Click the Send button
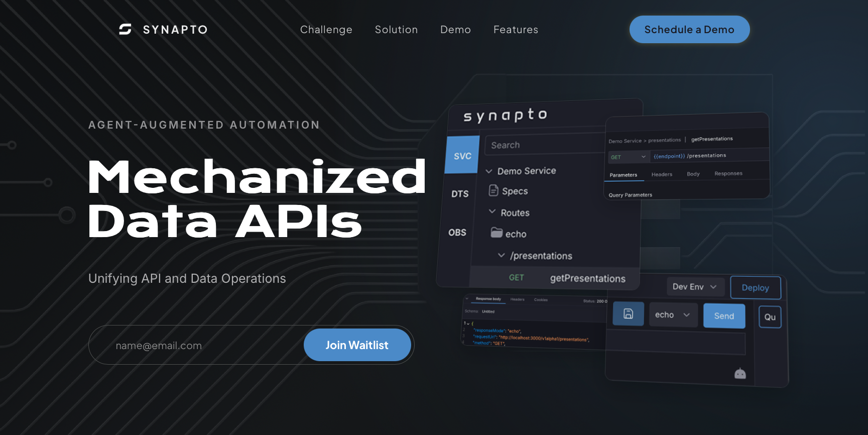Viewport: 868px width, 435px height. 724,316
